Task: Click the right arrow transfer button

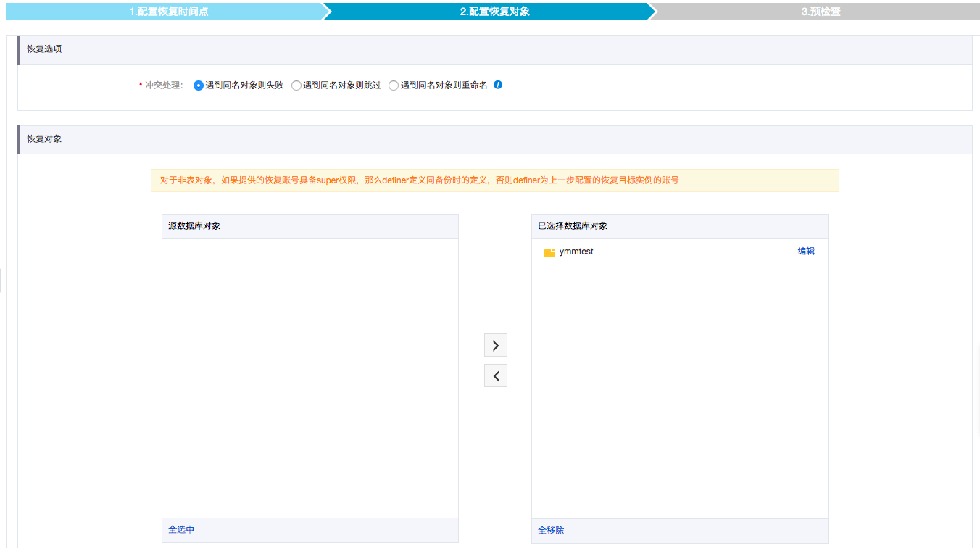Action: (496, 344)
